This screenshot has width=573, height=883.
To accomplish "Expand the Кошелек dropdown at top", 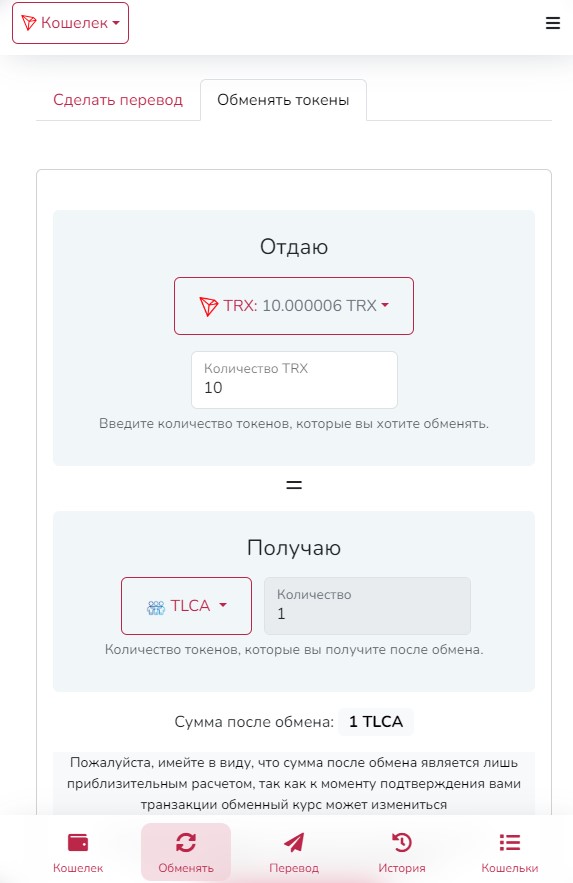I will (70, 23).
